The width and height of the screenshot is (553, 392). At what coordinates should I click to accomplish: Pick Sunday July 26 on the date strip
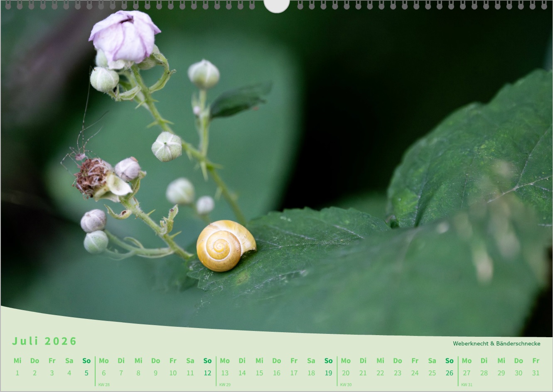pos(449,373)
